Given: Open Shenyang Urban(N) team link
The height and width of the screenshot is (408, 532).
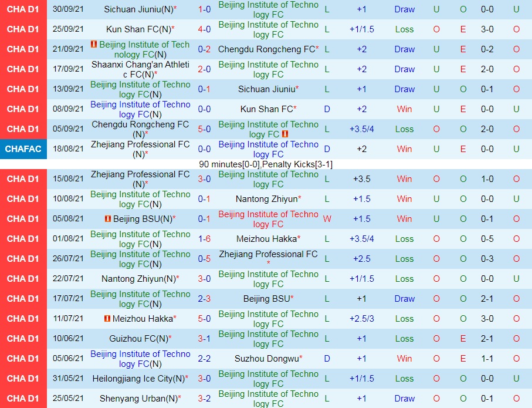Looking at the screenshot, I should pos(140,399).
